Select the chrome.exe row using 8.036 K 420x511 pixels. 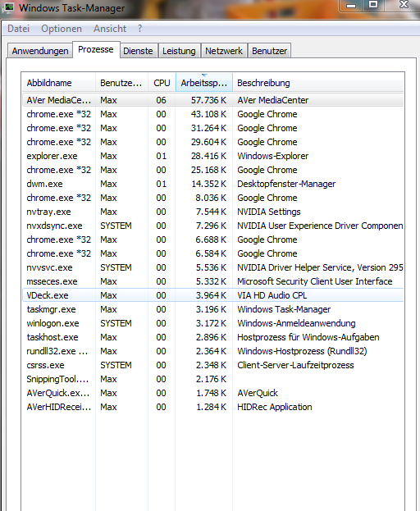point(213,198)
